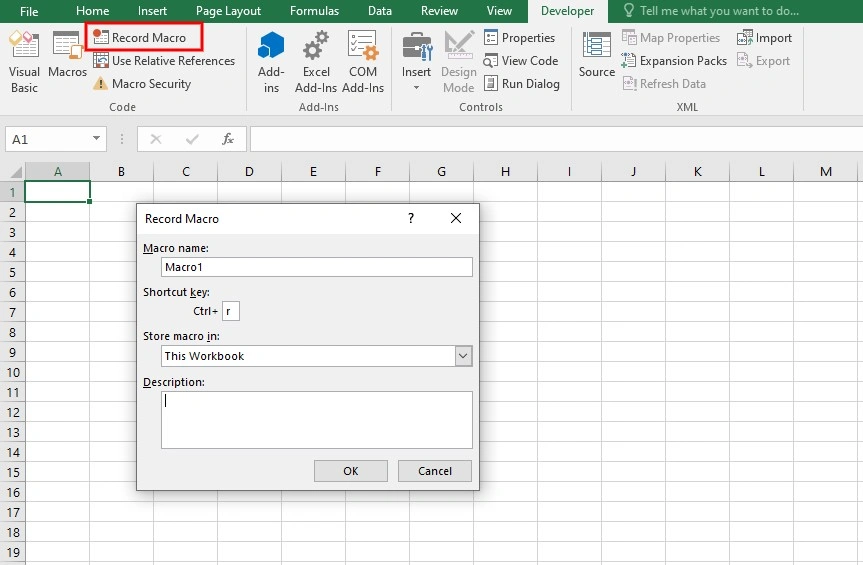Select row 17 header
Viewport: 863px width, 565px height.
tap(12, 512)
